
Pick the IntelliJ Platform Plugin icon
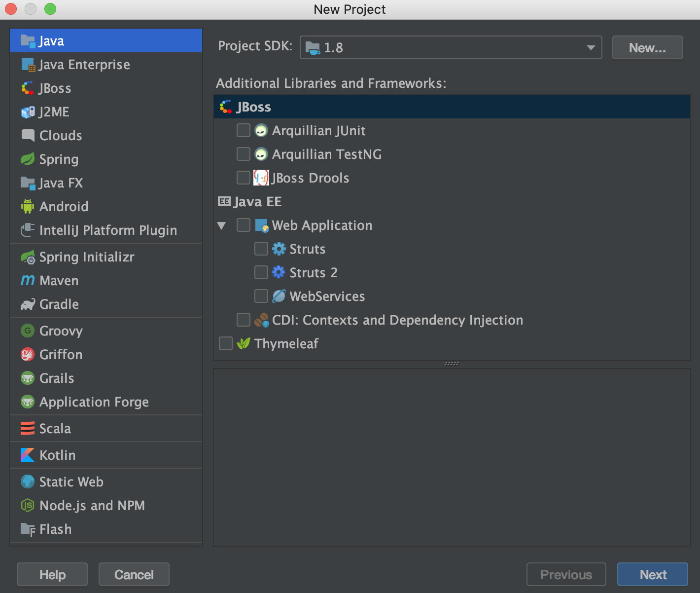point(28,230)
